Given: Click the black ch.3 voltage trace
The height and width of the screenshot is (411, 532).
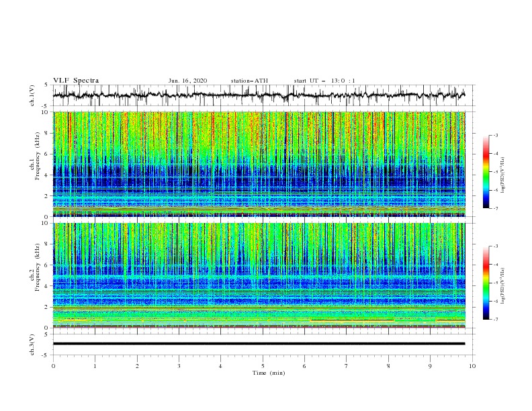Looking at the screenshot, I should click(259, 344).
